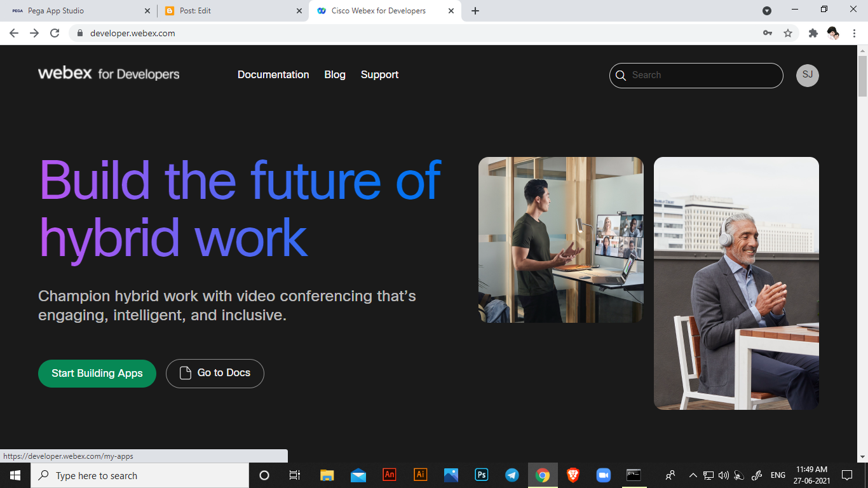Image resolution: width=868 pixels, height=488 pixels.
Task: Close the Pega App Studio tab
Action: pos(147,11)
